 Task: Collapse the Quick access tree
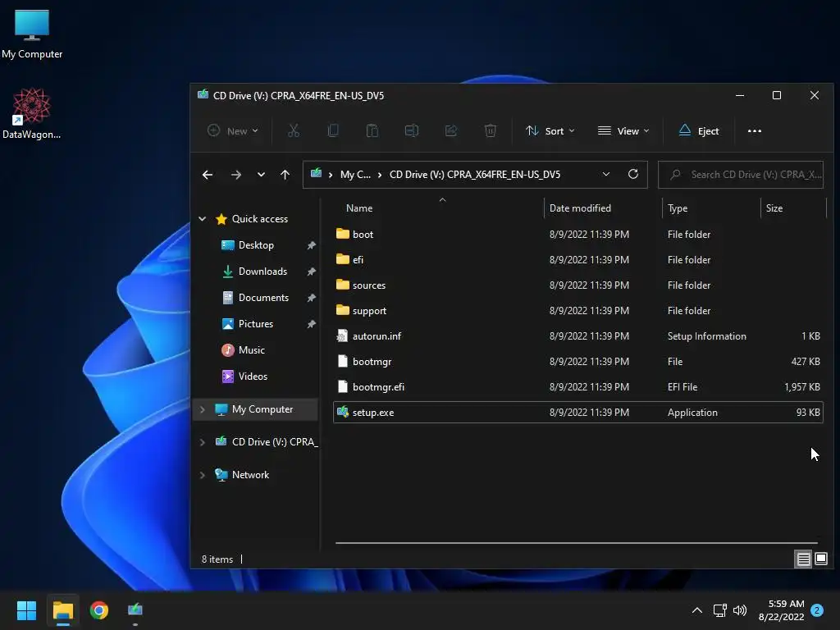click(203, 218)
